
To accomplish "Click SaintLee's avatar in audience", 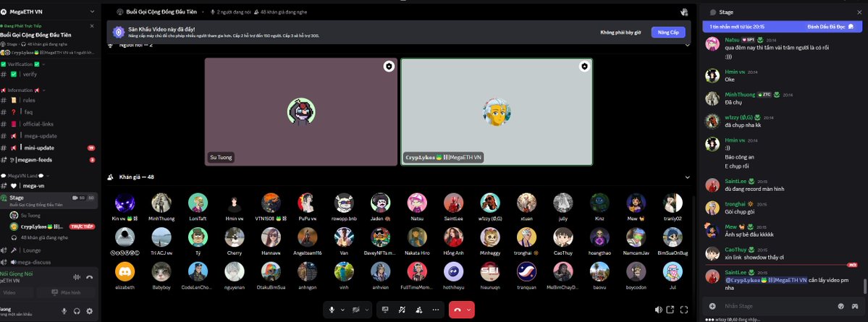I will click(452, 203).
